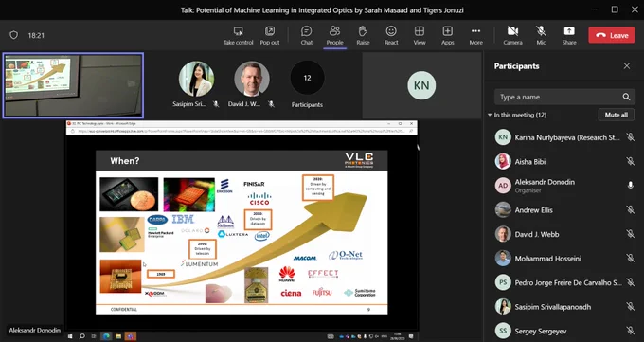Screen dimensions: 644x342
Task: Click the 2000 Driven by telecom box
Action: click(x=203, y=249)
